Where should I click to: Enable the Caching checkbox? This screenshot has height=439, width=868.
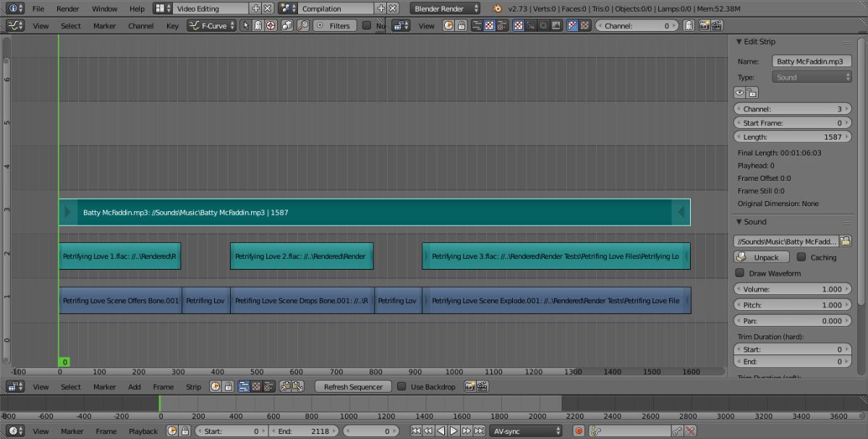tap(801, 257)
